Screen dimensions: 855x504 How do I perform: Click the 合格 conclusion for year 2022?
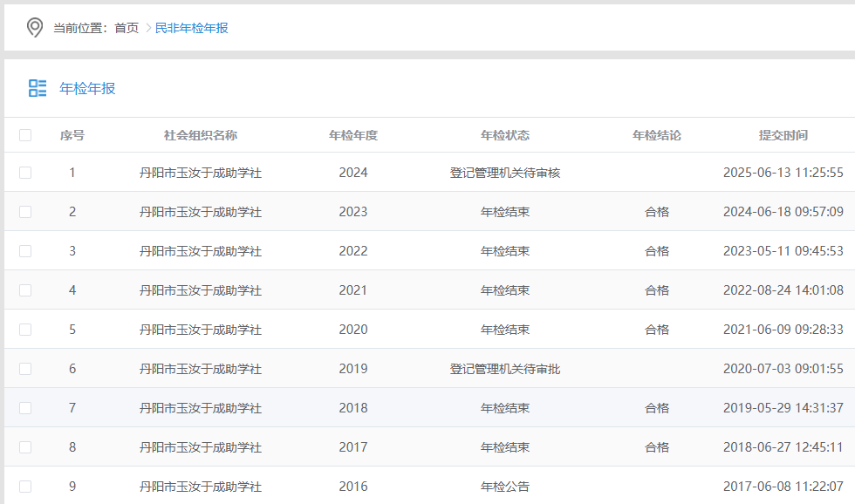click(657, 251)
